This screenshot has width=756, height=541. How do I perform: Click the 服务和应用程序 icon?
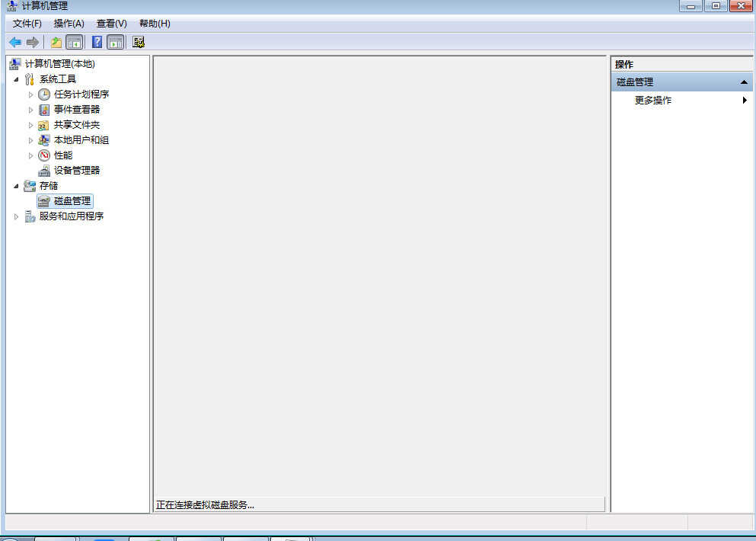30,216
